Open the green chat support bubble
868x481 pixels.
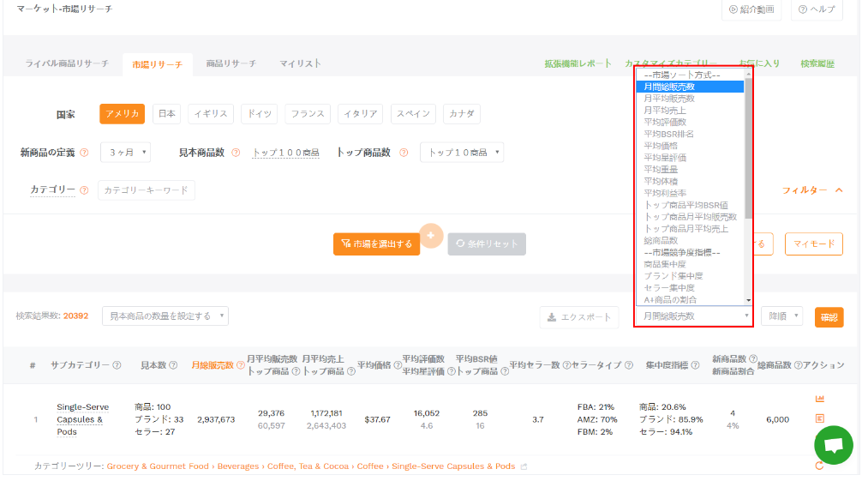(x=834, y=446)
